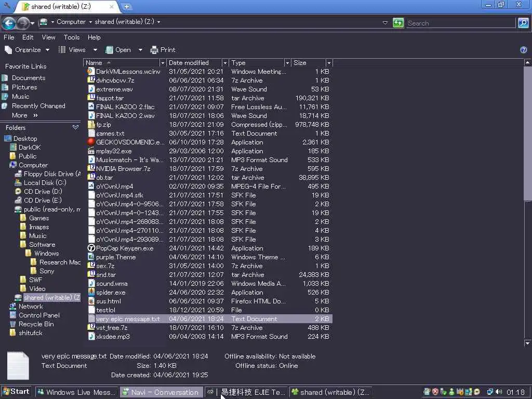Viewport: 532px width, 399px height.
Task: Select purple.Theme file icon
Action: (91, 257)
